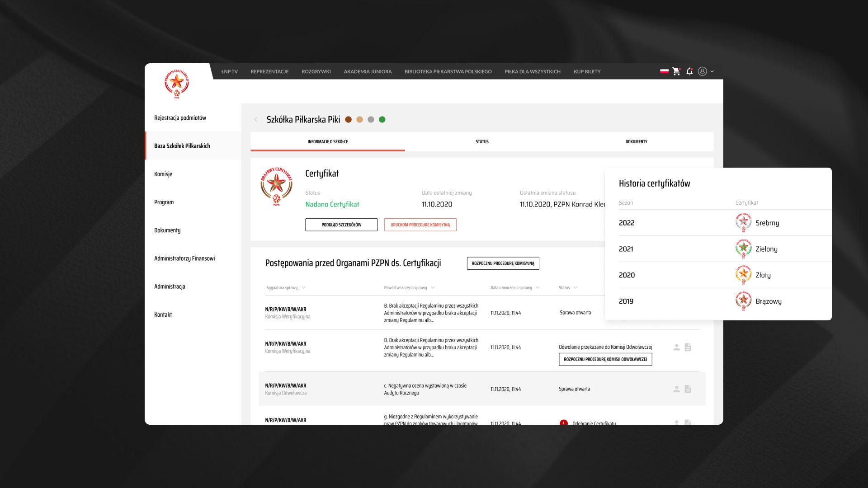Click the Podgląd szczegółów button
Viewport: 868px width, 488px height.
341,225
